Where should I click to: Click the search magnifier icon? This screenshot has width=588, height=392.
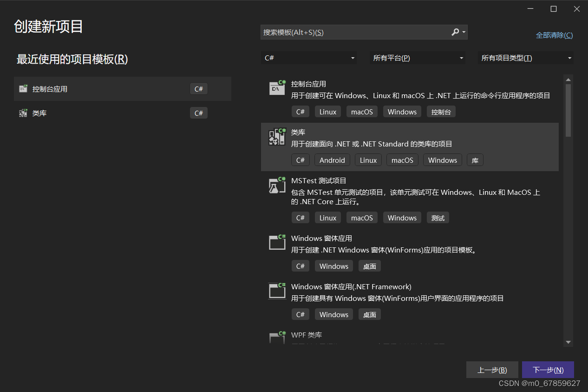click(455, 32)
